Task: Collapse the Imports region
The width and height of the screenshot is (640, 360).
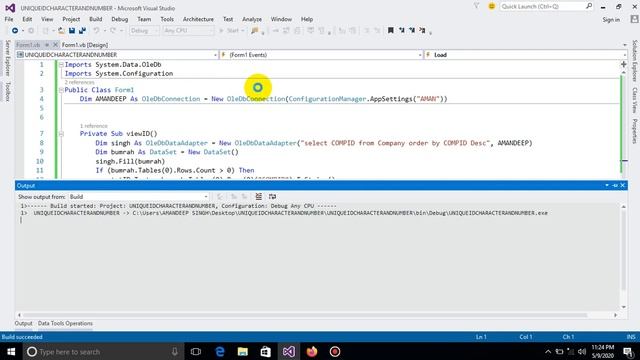Action: click(61, 64)
